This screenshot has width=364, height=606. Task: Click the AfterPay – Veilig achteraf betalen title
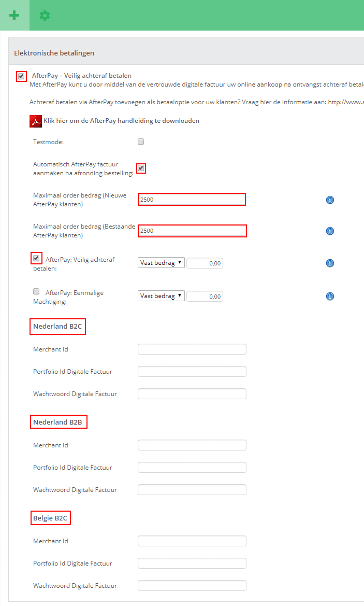82,76
